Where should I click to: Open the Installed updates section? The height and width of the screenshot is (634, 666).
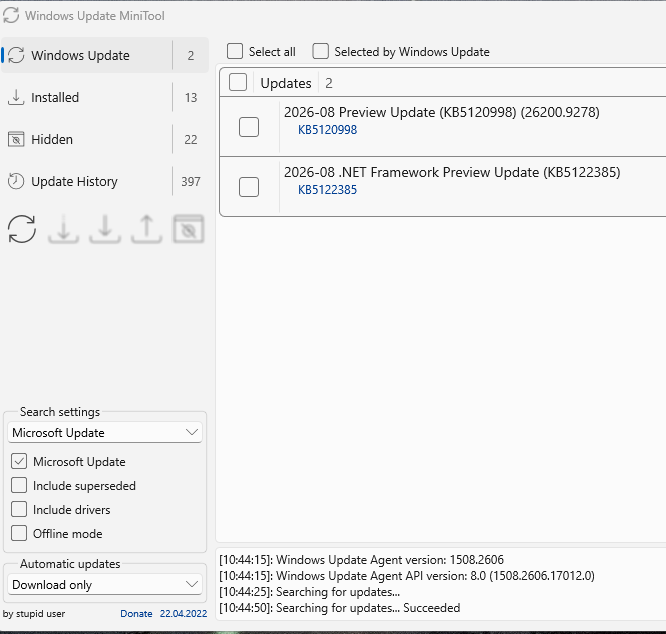click(x=105, y=97)
